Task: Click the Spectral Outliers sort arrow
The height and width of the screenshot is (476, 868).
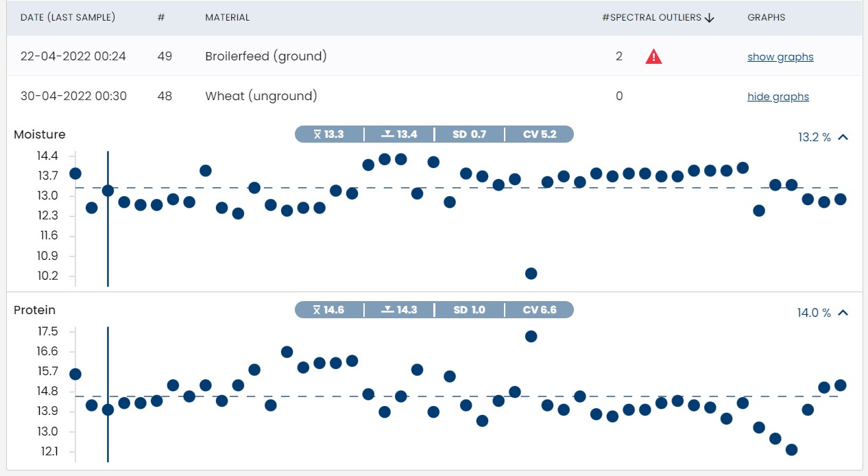Action: pyautogui.click(x=710, y=18)
